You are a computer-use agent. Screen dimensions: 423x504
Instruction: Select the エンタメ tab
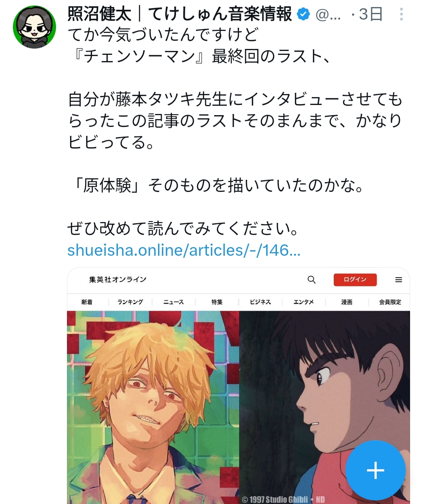(304, 302)
